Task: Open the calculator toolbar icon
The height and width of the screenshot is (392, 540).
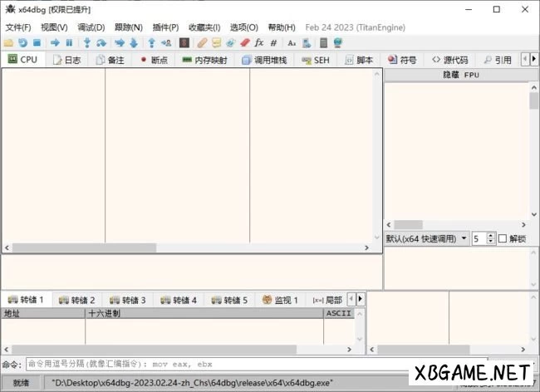Action: pyautogui.click(x=322, y=42)
